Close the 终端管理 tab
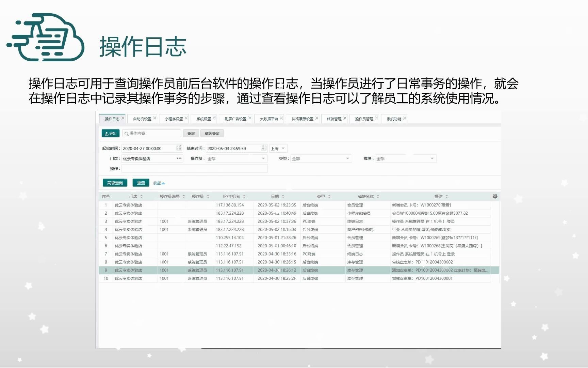The width and height of the screenshot is (588, 368). (345, 118)
